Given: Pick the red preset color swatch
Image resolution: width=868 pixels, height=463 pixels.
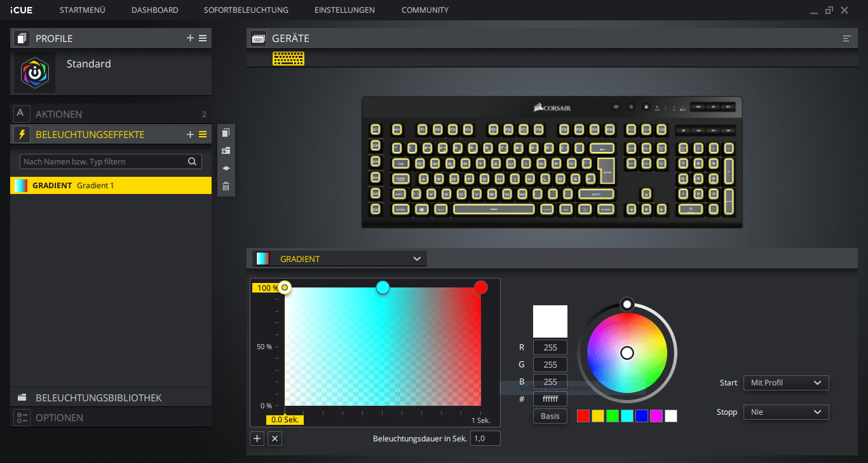Looking at the screenshot, I should click(x=583, y=416).
